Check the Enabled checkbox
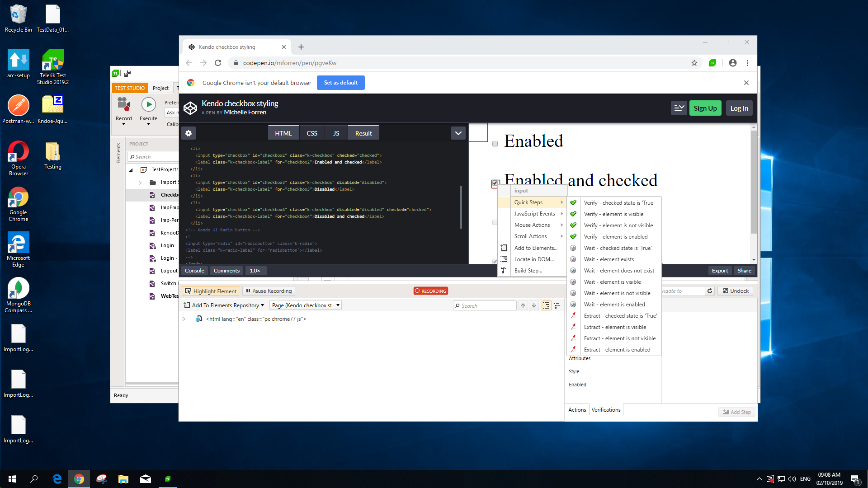Screen dimensions: 868x488 coord(495,144)
